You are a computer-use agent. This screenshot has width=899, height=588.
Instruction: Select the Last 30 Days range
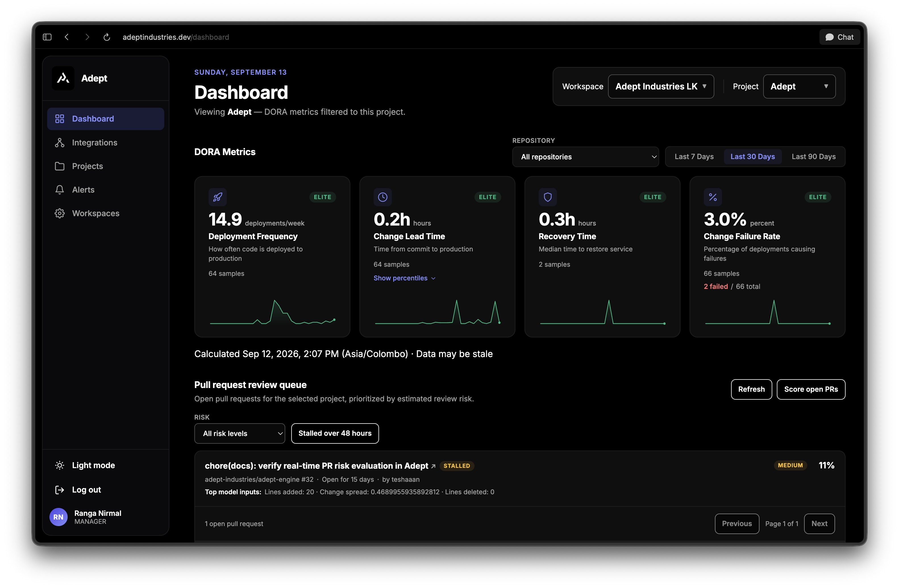pyautogui.click(x=752, y=157)
